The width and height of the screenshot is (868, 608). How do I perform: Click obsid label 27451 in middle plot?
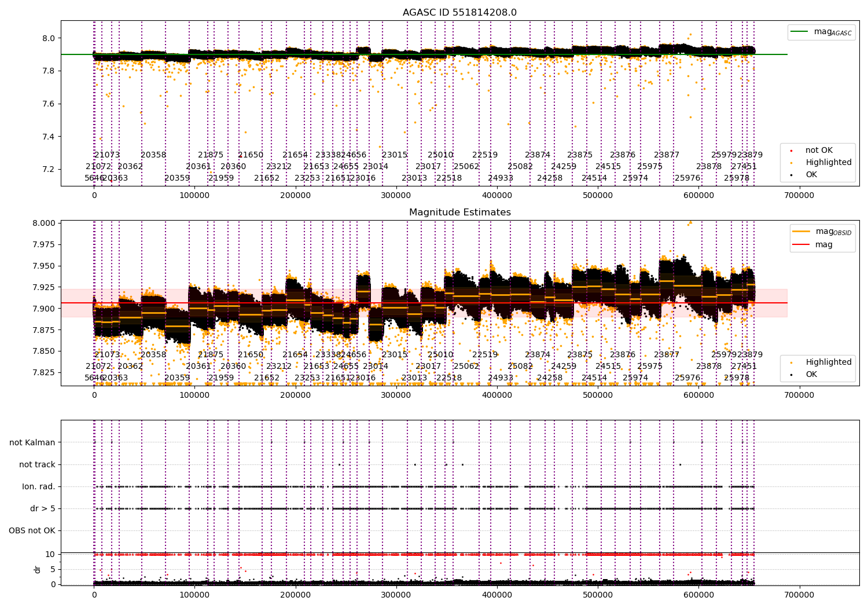[x=744, y=367]
